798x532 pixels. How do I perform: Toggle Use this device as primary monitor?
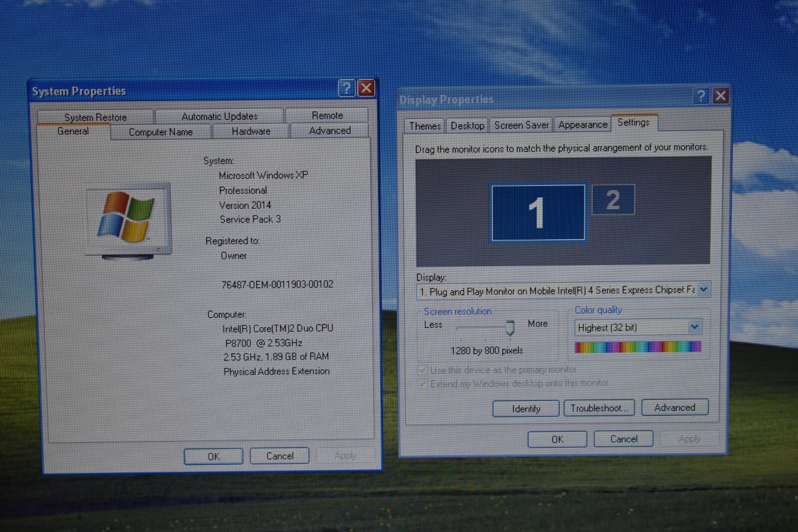pyautogui.click(x=422, y=370)
